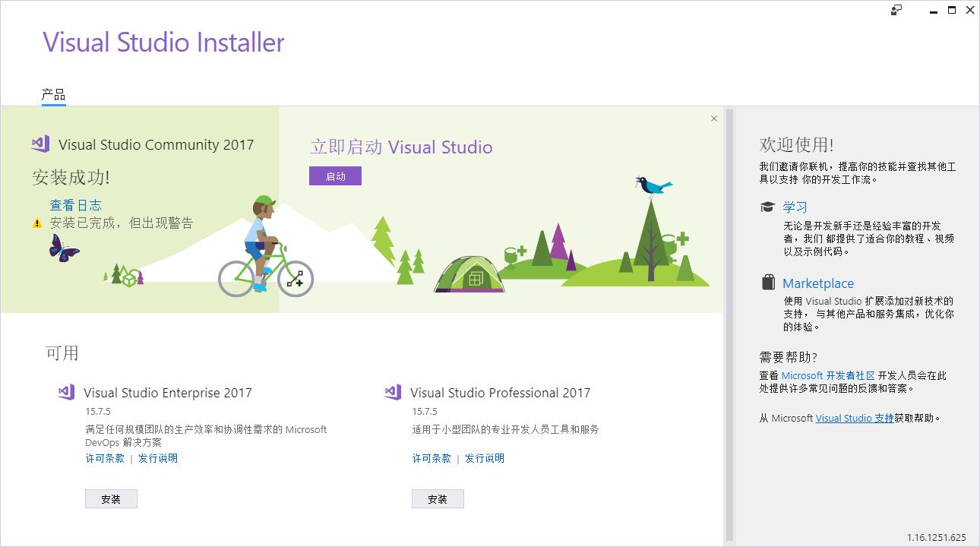Click Visual Studio Installer title text
Viewport: 980px width, 547px height.
(x=163, y=42)
